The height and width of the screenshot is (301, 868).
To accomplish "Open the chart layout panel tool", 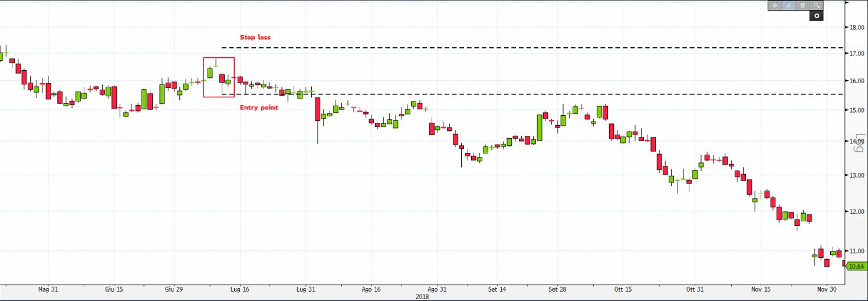I will coord(803,5).
